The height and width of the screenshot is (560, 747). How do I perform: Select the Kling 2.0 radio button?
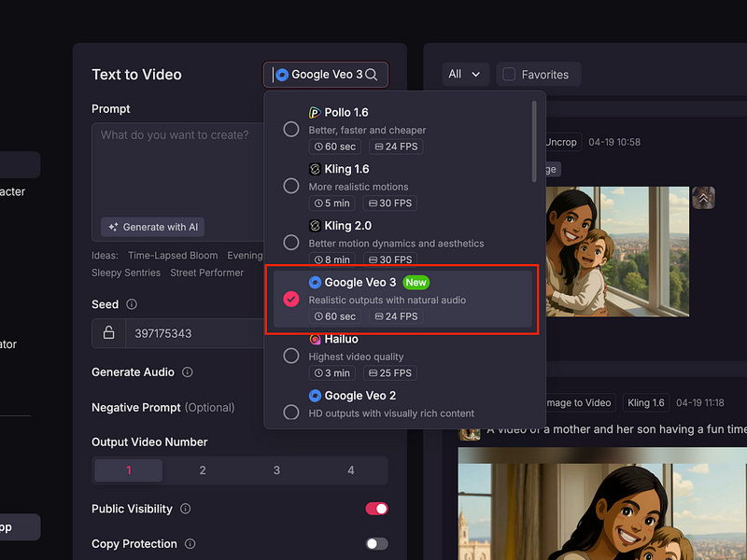291,243
